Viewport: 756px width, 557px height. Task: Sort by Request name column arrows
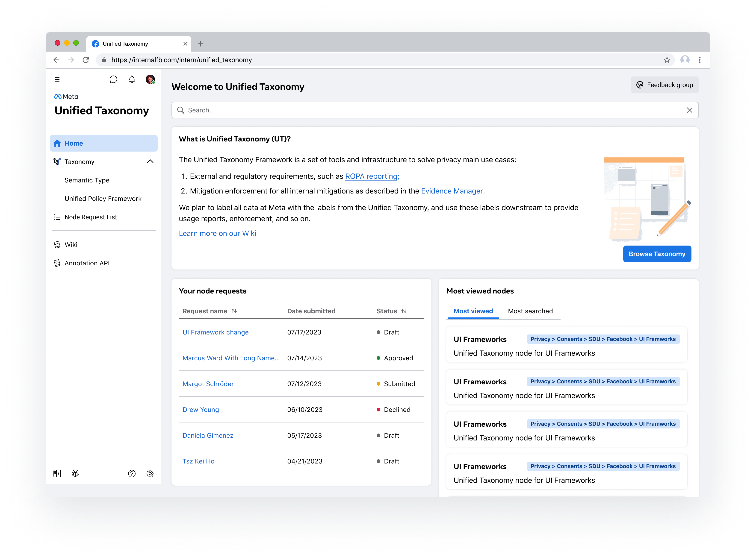(234, 311)
